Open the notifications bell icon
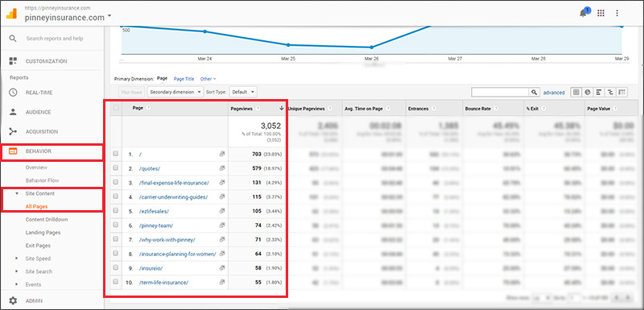This screenshot has width=644, height=310. [x=583, y=13]
